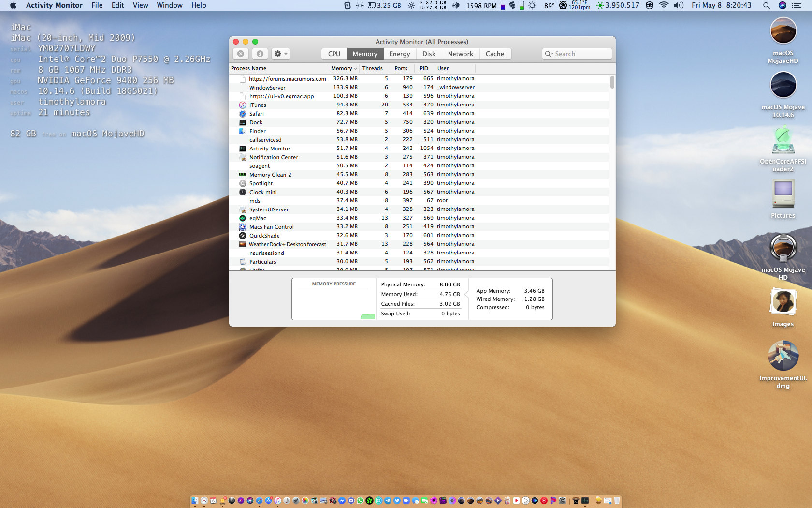The height and width of the screenshot is (508, 812).
Task: Open the Help menu
Action: click(x=199, y=5)
